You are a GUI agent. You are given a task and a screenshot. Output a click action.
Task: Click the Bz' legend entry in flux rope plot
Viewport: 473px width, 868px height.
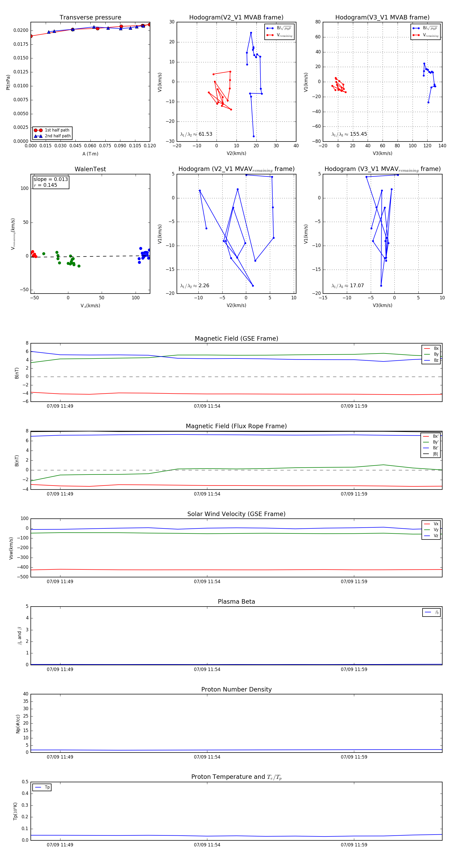pos(431,448)
